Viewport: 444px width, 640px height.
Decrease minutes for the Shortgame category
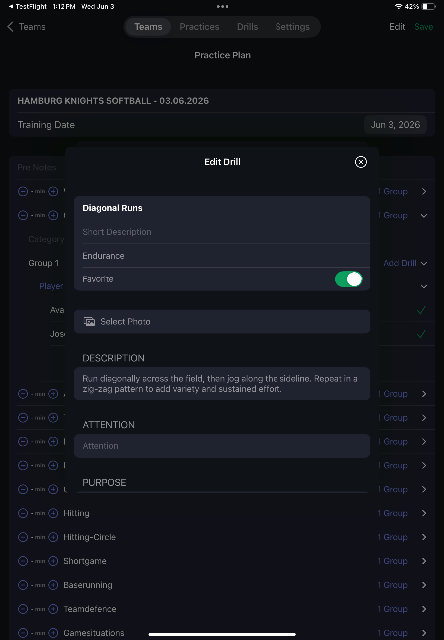[x=23, y=561]
